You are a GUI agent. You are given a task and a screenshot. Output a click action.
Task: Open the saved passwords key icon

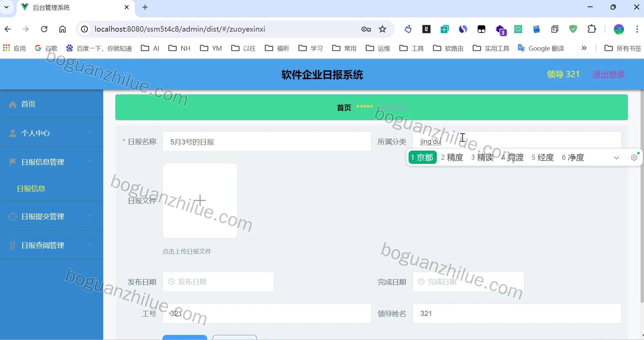(x=366, y=29)
